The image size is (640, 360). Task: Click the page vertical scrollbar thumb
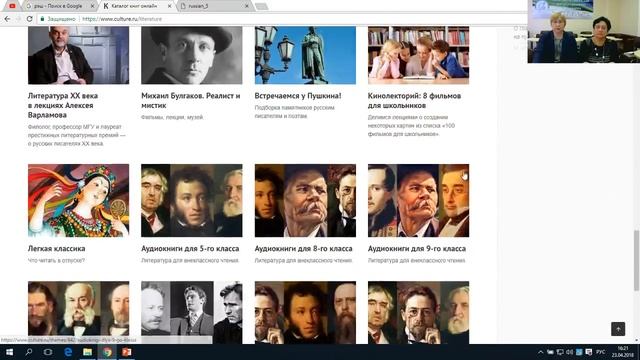coord(636,260)
